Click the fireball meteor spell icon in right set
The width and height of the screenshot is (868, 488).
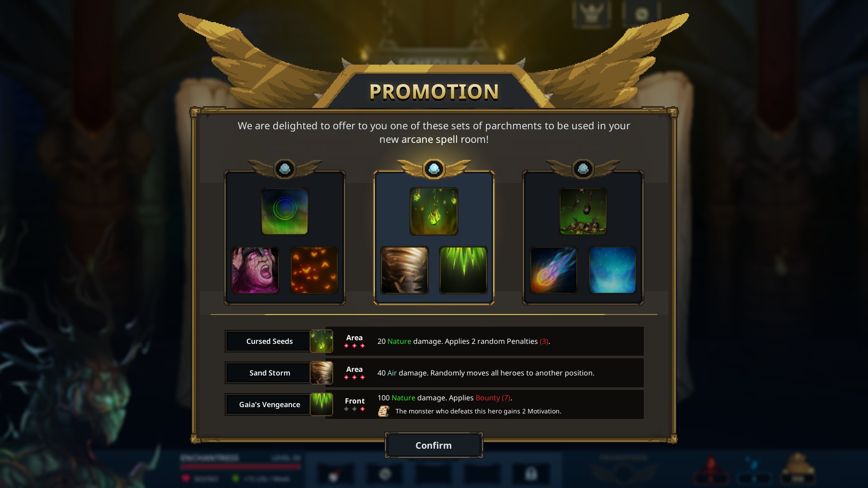(x=553, y=270)
